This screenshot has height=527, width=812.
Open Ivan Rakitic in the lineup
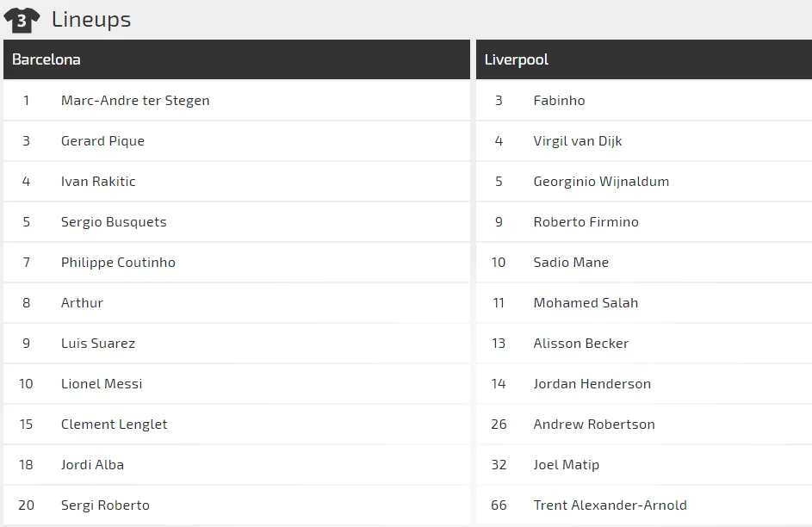pyautogui.click(x=98, y=181)
